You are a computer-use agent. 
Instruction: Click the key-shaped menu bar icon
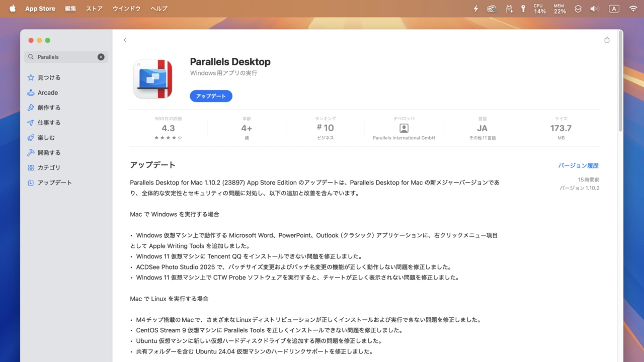(x=523, y=9)
